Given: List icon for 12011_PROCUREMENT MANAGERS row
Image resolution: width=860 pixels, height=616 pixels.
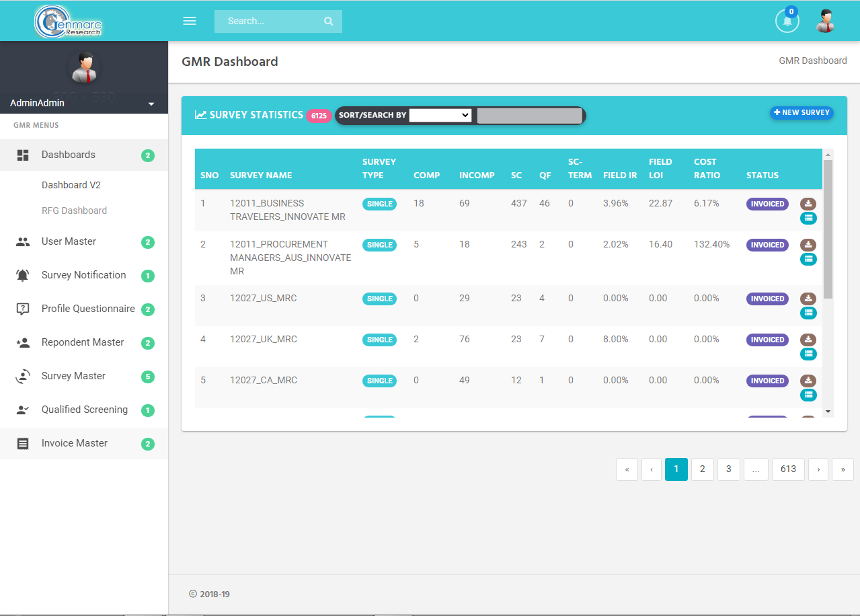Looking at the screenshot, I should pos(808,259).
